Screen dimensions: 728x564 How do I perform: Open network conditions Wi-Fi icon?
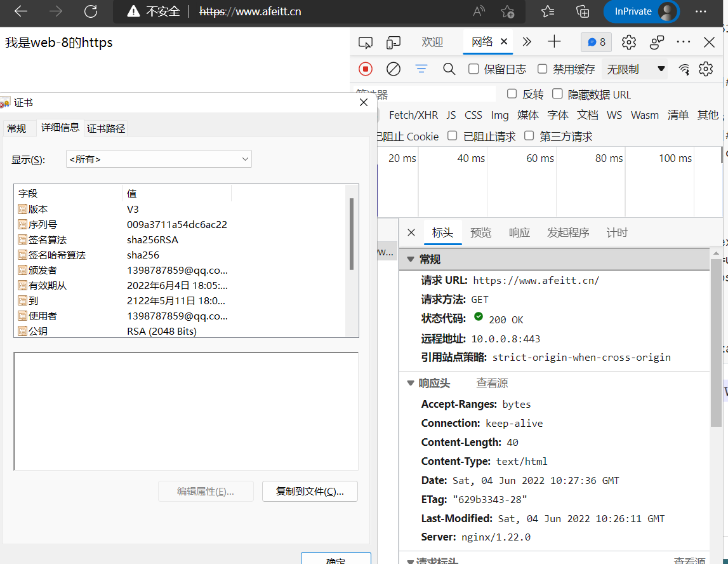click(x=684, y=69)
